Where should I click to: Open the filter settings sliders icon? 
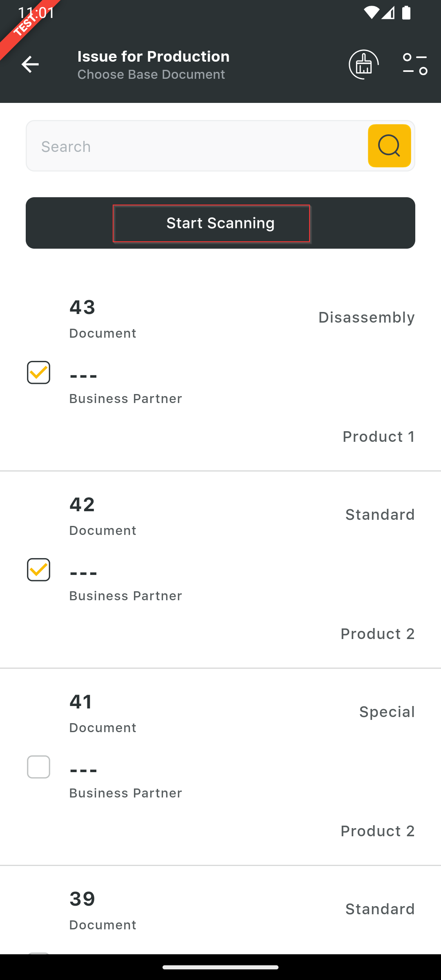tap(415, 65)
